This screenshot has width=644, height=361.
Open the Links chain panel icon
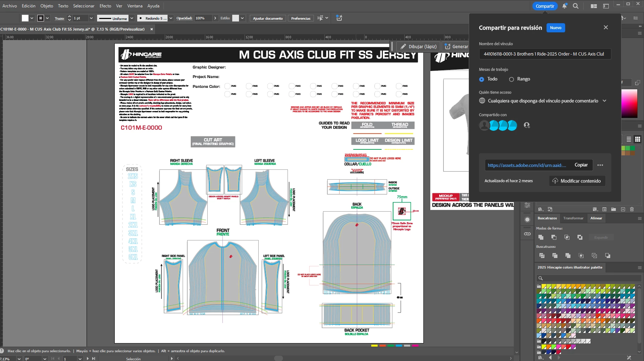(527, 234)
